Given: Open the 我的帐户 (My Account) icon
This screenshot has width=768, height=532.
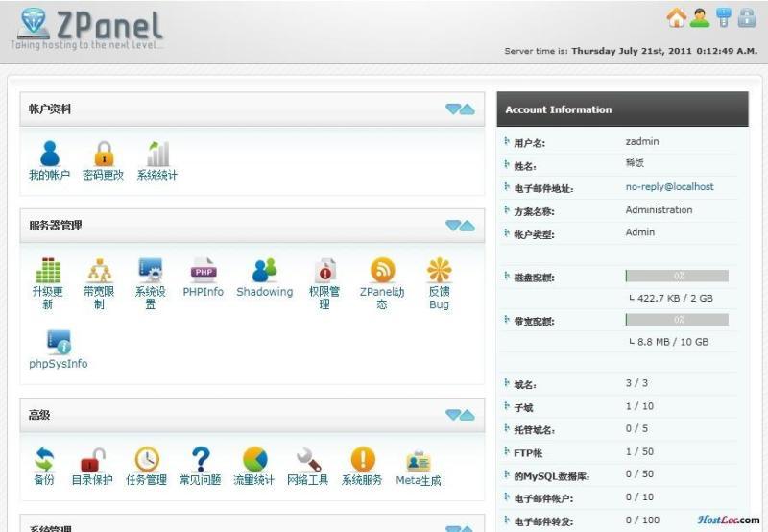Looking at the screenshot, I should tap(50, 154).
